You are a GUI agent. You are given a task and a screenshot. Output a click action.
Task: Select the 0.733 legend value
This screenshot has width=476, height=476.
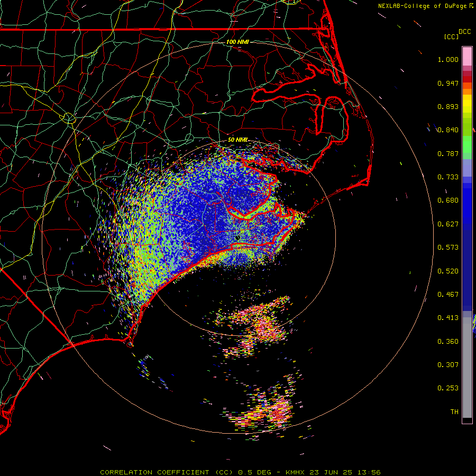pos(448,177)
